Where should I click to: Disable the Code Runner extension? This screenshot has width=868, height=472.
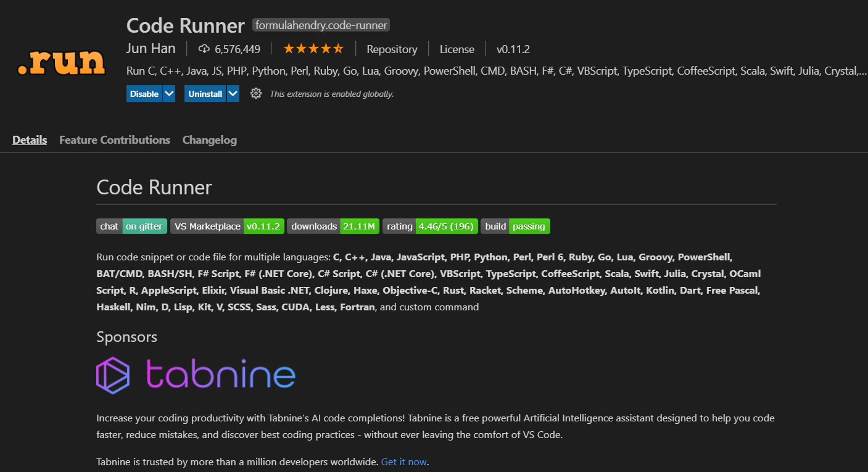(x=146, y=93)
